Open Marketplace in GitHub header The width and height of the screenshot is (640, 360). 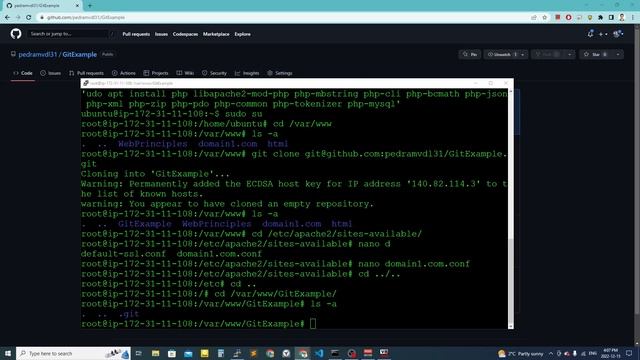(x=216, y=34)
